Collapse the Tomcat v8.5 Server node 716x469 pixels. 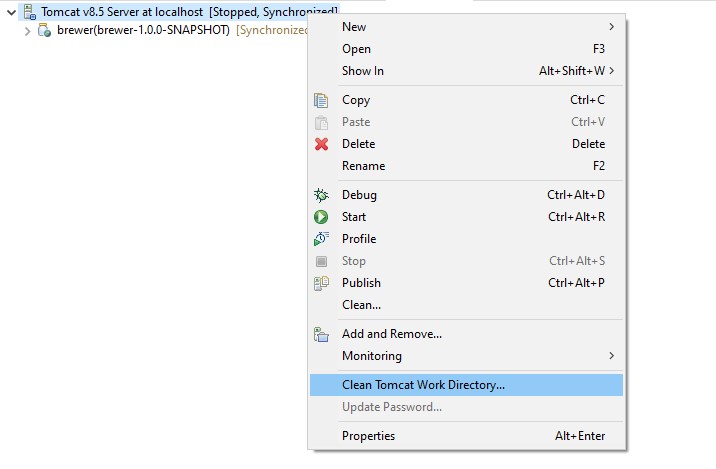pos(11,12)
